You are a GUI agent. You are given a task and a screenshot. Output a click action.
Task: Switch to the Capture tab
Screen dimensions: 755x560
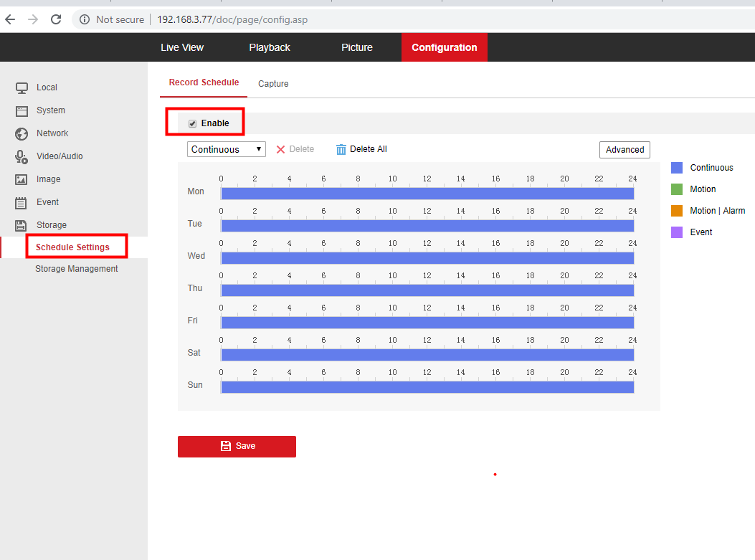pyautogui.click(x=273, y=84)
